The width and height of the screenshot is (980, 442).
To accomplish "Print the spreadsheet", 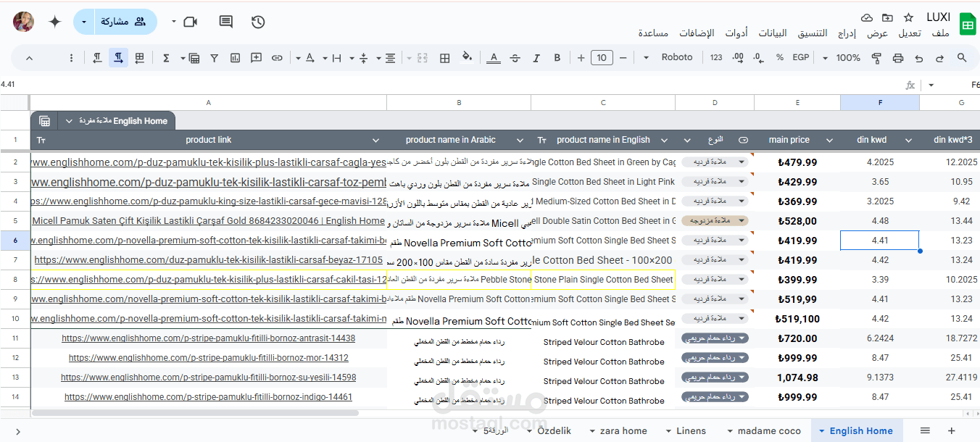I will point(898,58).
